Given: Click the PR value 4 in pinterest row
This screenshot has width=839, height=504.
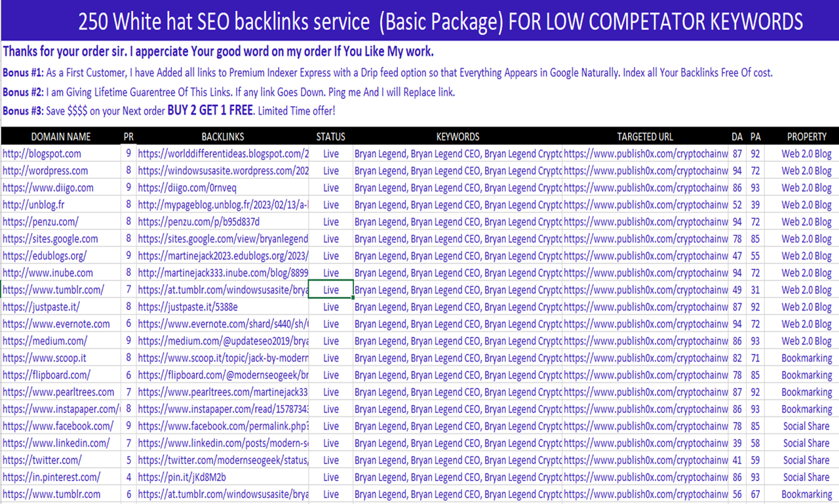Looking at the screenshot, I should pyautogui.click(x=128, y=477).
